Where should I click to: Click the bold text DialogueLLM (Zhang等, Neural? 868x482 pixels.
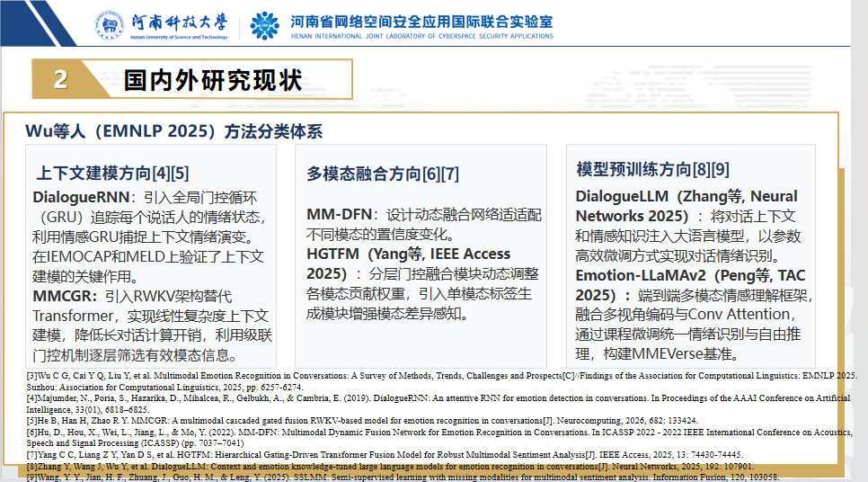click(686, 196)
